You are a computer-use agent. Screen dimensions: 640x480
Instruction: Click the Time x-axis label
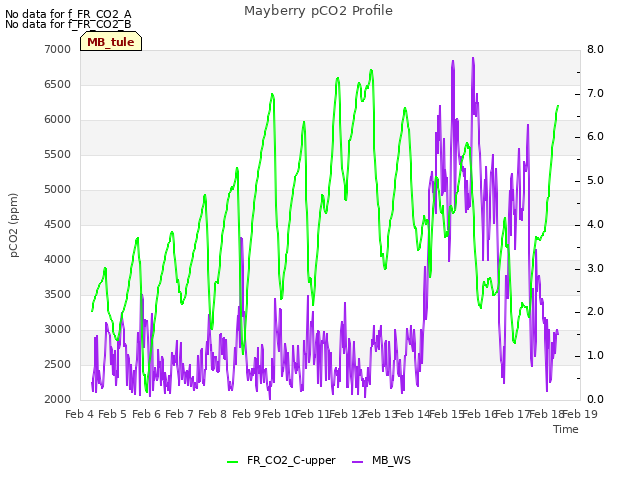tap(566, 429)
